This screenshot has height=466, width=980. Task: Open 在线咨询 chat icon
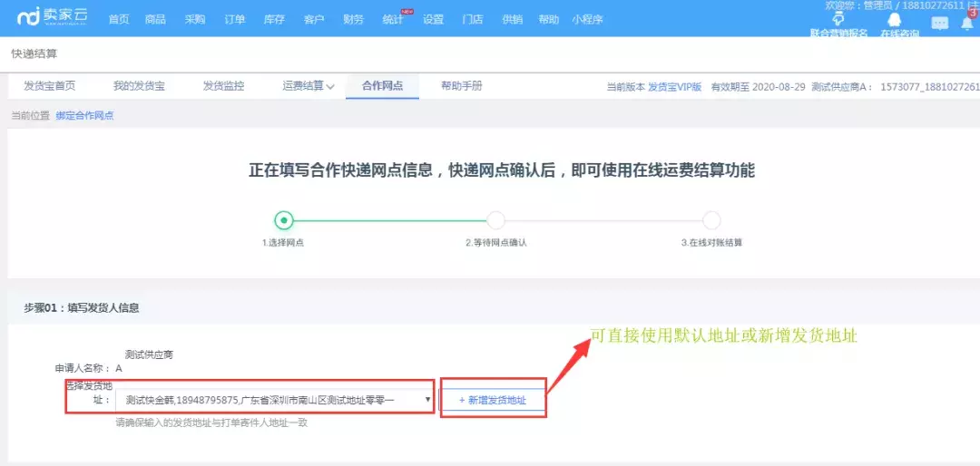click(x=895, y=20)
